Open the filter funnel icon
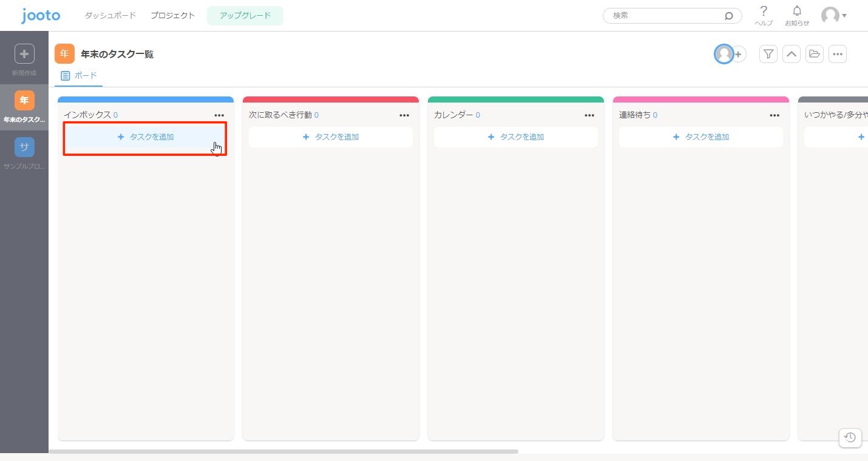868x461 pixels. click(x=768, y=54)
